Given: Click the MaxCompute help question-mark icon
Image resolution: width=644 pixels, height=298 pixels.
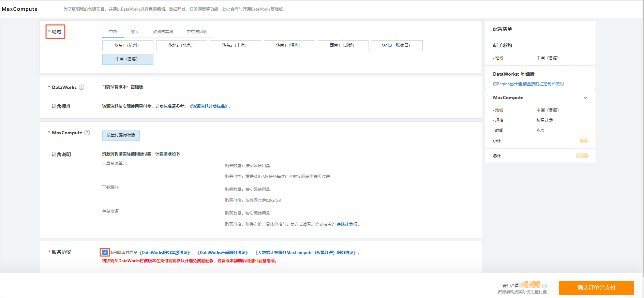Looking at the screenshot, I should click(87, 133).
